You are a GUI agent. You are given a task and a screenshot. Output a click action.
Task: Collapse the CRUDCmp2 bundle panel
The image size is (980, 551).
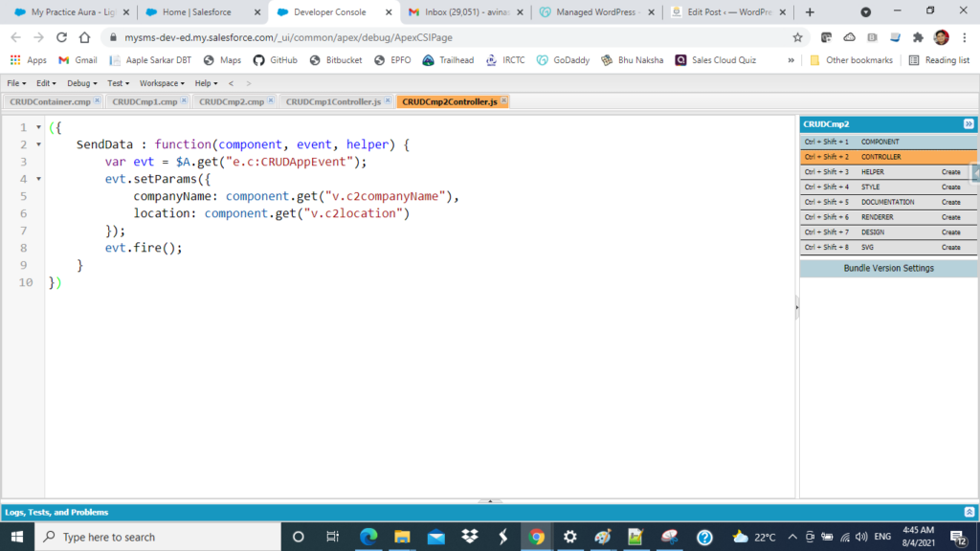pos(969,123)
